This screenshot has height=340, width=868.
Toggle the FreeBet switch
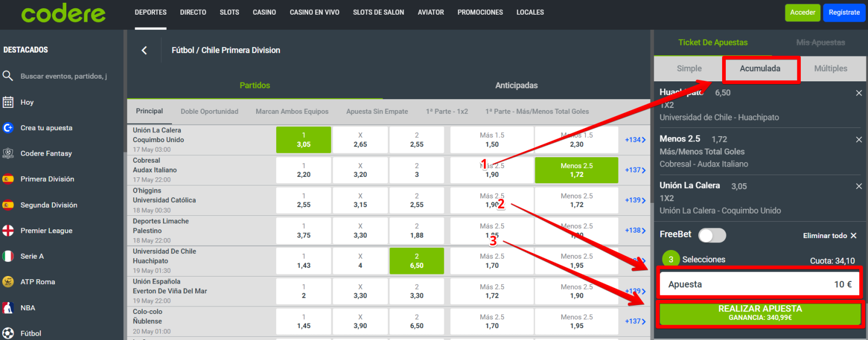click(712, 235)
